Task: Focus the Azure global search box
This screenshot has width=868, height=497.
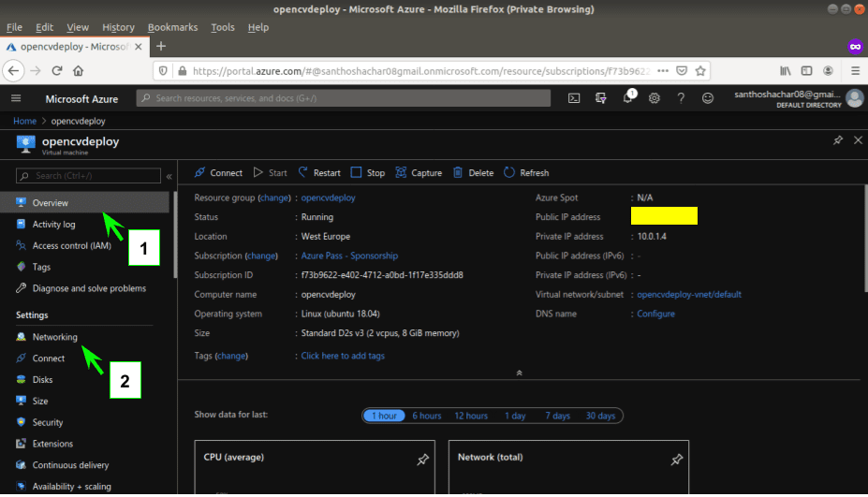Action: pos(344,98)
